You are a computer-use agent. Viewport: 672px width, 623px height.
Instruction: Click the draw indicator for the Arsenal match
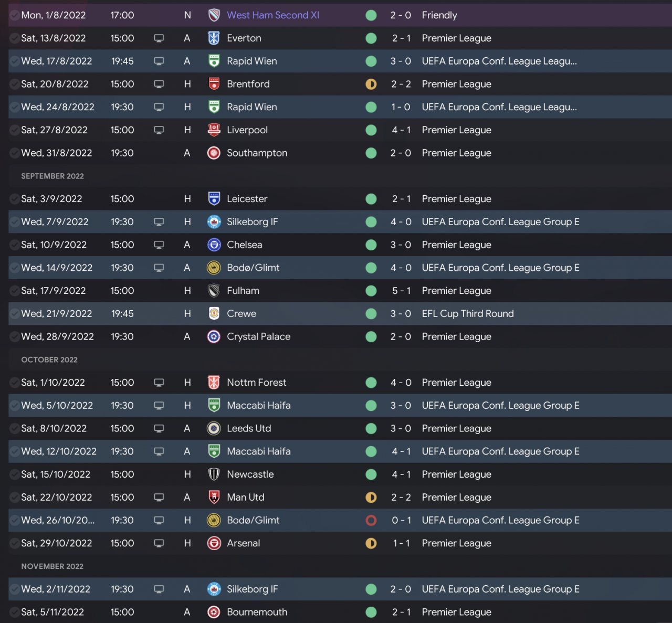click(371, 544)
